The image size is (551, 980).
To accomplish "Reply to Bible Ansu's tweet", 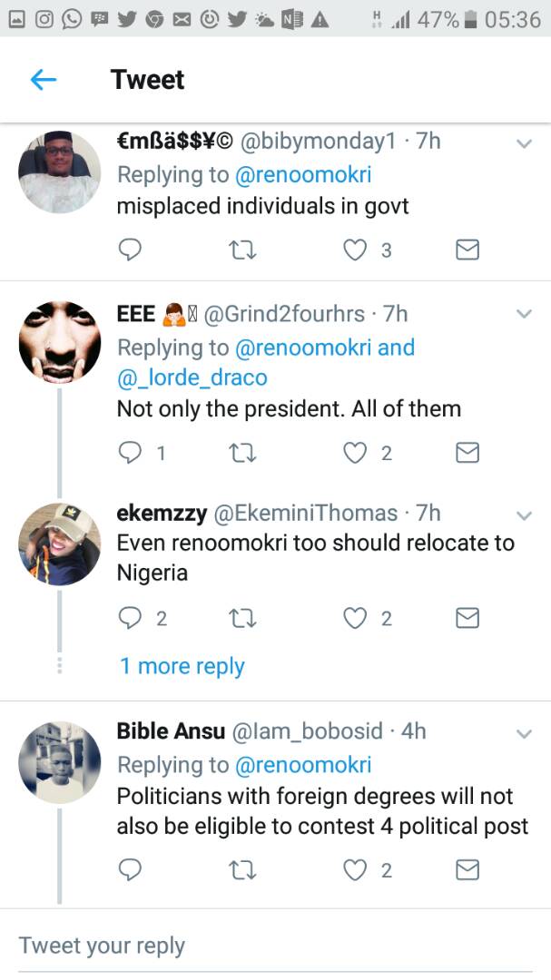I will point(131,870).
